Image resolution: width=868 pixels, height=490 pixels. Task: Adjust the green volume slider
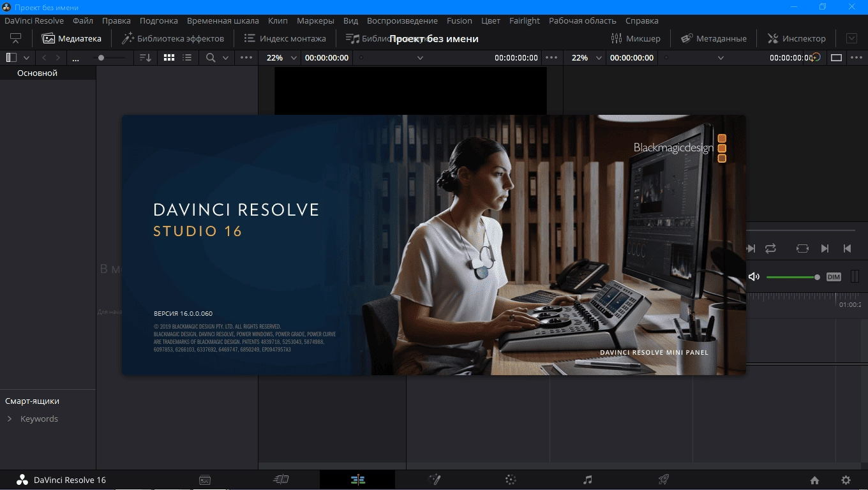point(793,277)
